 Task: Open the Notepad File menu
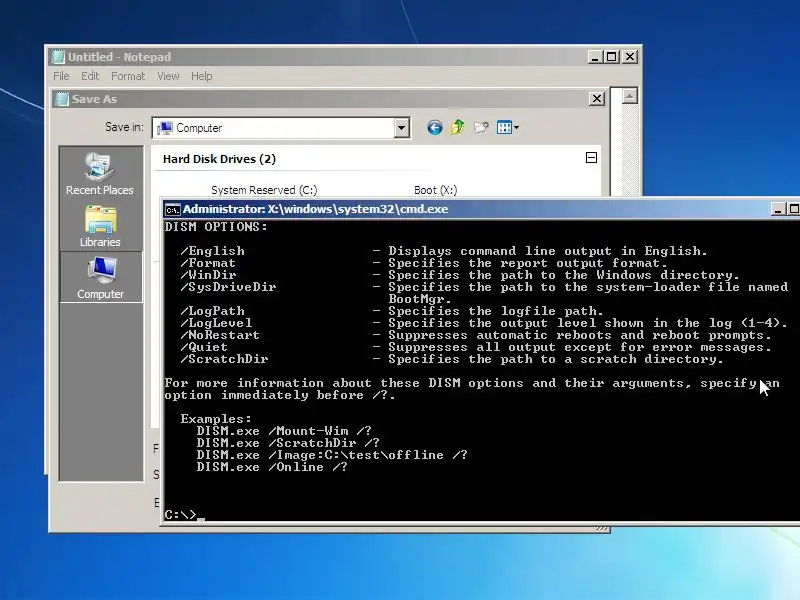[61, 76]
